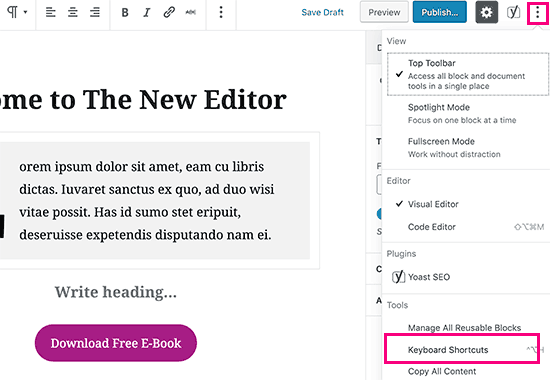550x380 pixels.
Task: Toggle italic formatting
Action: tap(147, 13)
